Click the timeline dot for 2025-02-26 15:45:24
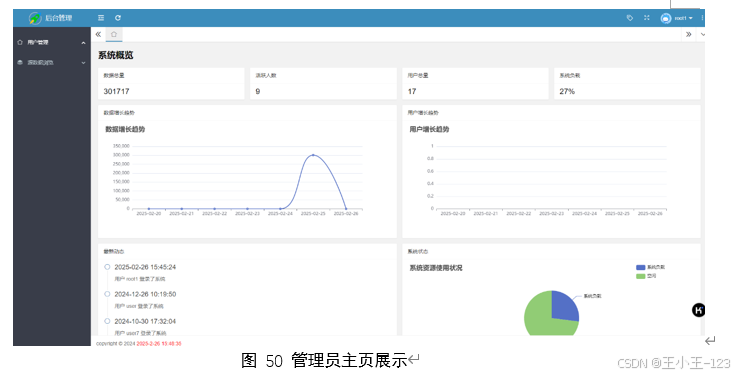 pos(107,267)
